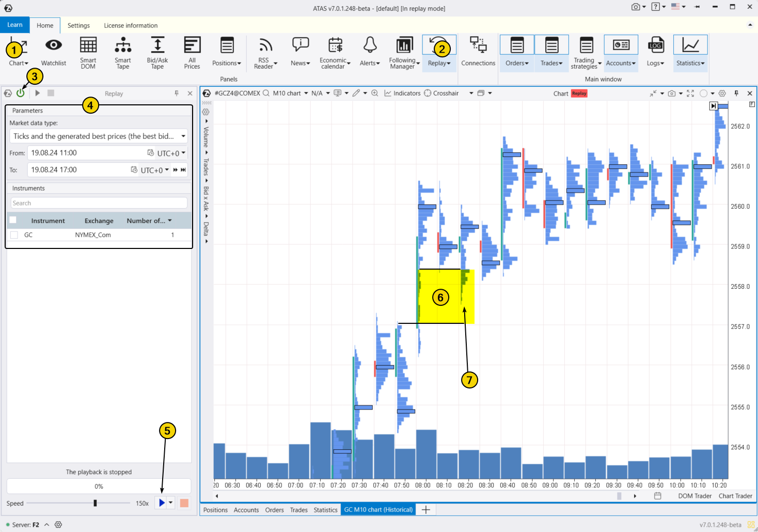Pin the Replay panel
Image resolution: width=758 pixels, height=532 pixels.
[x=176, y=93]
